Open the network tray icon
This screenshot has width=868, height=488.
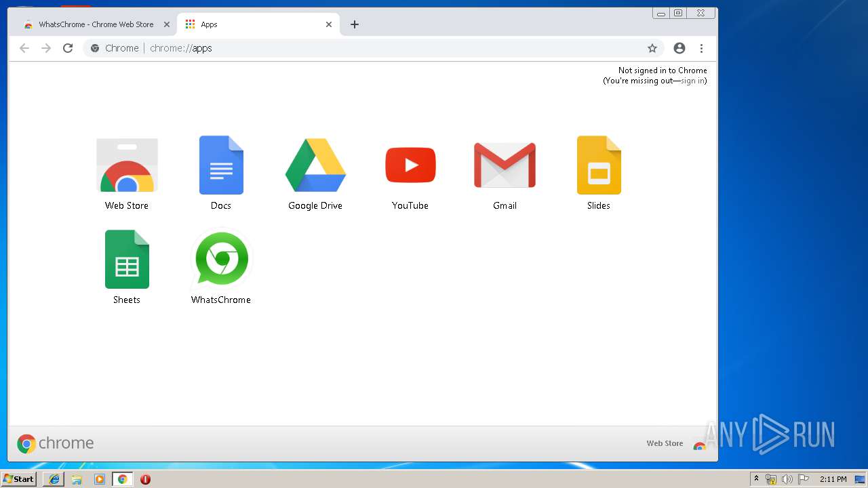771,479
